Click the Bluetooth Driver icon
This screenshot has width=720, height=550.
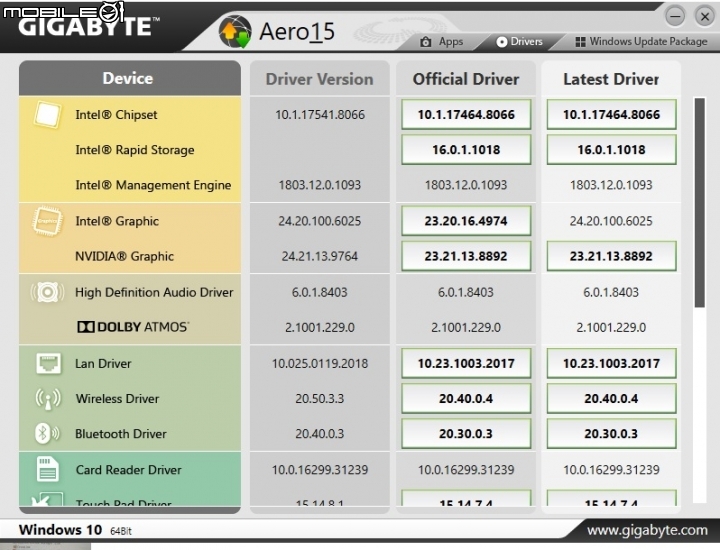coord(47,433)
